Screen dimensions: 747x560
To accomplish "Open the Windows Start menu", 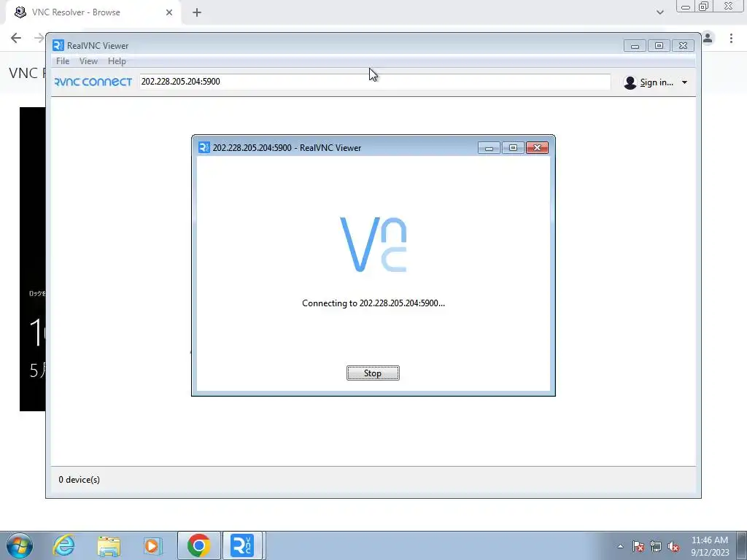I will [x=19, y=545].
